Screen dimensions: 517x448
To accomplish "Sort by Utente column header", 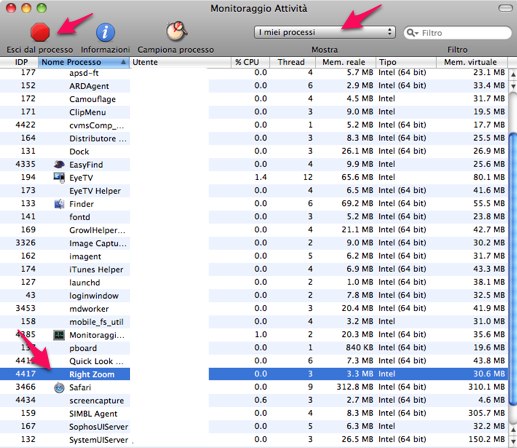I will click(180, 62).
